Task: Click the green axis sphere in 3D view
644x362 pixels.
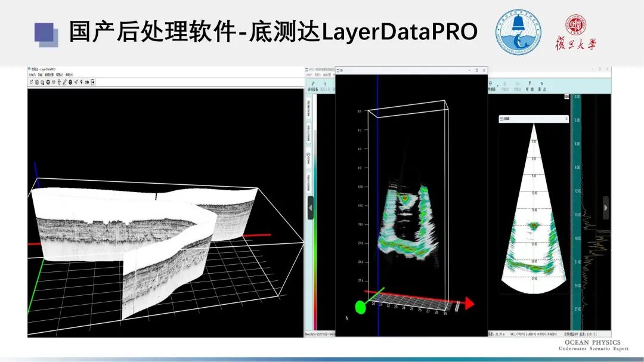Action: 360,307
